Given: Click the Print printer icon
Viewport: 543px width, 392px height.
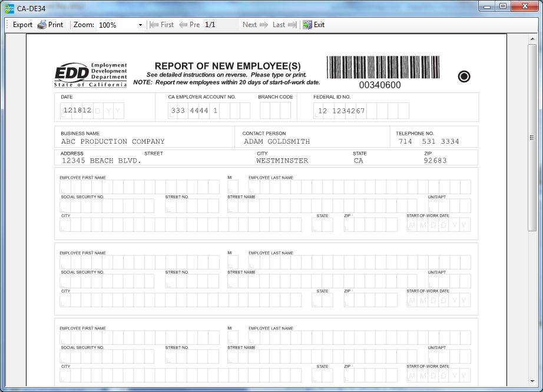Looking at the screenshot, I should coord(42,25).
